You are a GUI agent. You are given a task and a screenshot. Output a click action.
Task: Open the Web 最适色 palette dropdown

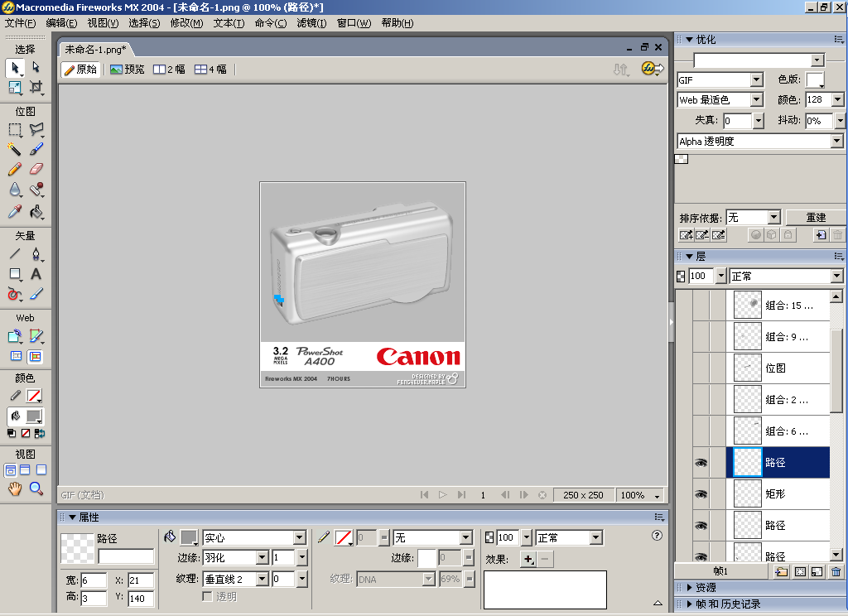757,100
